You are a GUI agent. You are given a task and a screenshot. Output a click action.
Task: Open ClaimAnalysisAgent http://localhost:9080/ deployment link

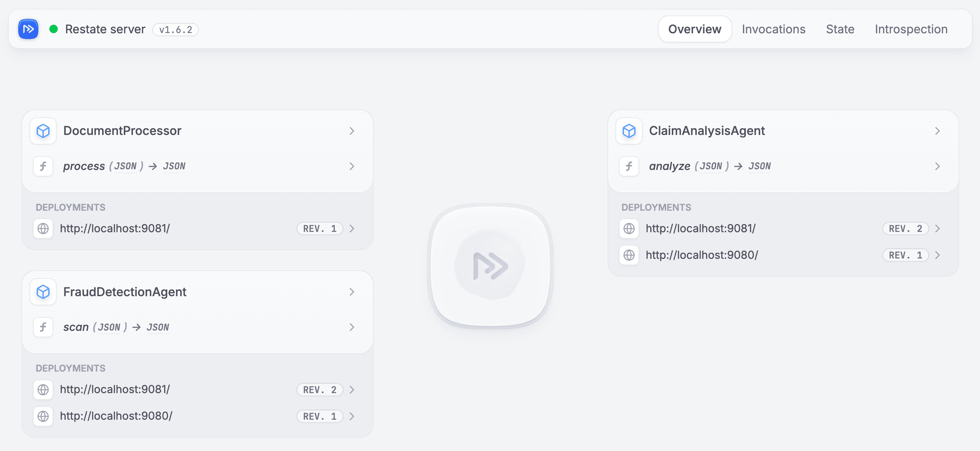tap(702, 255)
